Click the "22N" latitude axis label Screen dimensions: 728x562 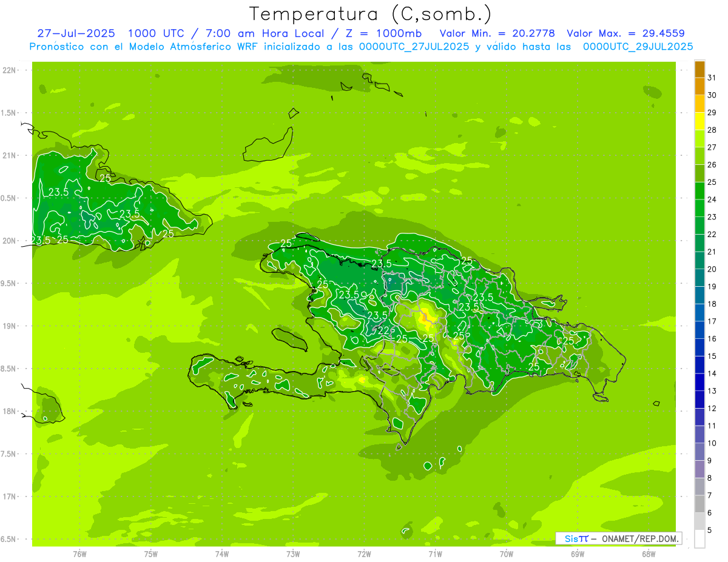(x=10, y=70)
